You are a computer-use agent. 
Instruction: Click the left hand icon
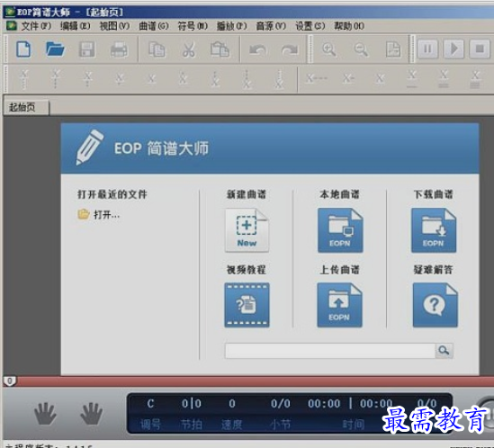click(45, 413)
